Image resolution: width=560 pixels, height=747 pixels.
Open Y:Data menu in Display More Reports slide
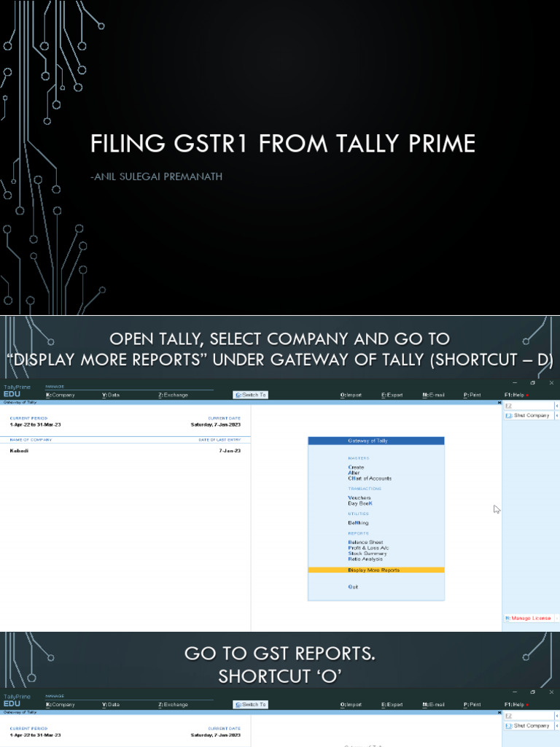(111, 395)
